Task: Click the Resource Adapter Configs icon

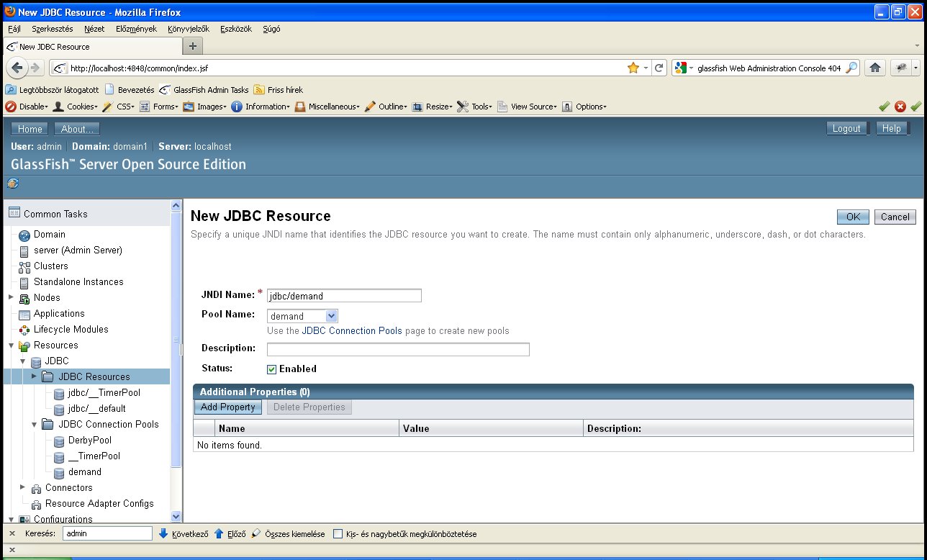Action: (36, 504)
